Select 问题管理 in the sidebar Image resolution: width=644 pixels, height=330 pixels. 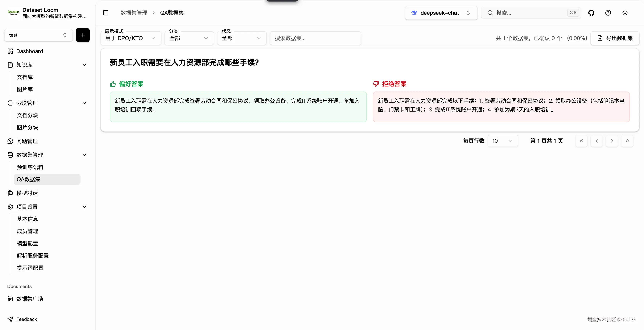(27, 141)
